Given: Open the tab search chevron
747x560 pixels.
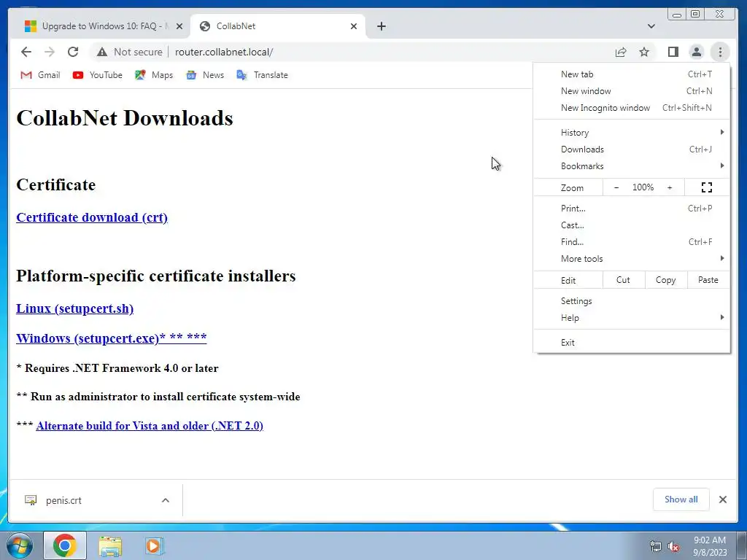Looking at the screenshot, I should point(651,26).
